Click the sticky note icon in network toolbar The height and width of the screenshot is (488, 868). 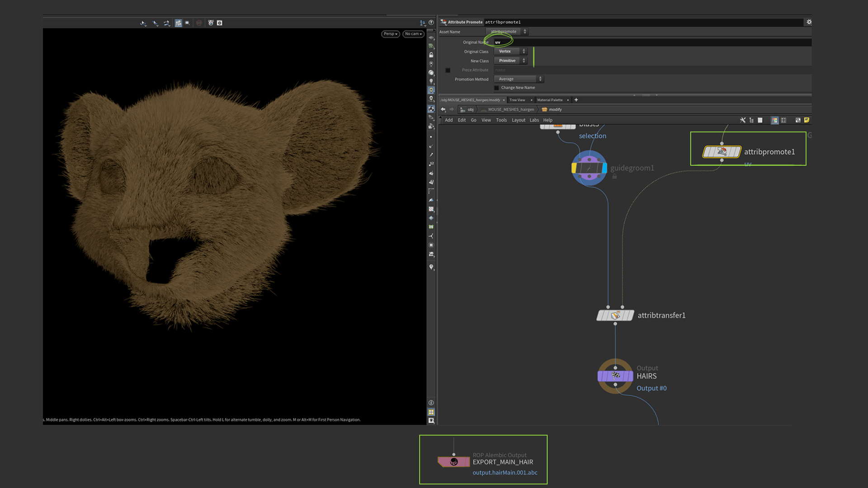click(807, 120)
